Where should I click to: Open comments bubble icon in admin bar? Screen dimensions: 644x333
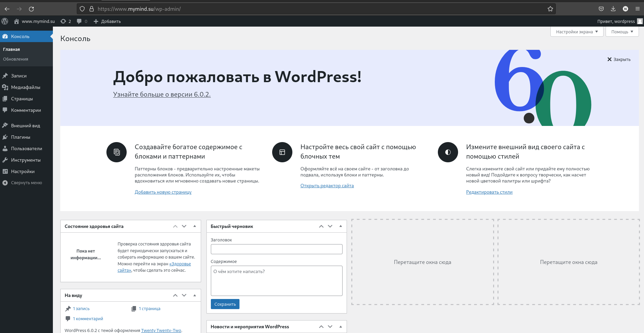(x=79, y=21)
